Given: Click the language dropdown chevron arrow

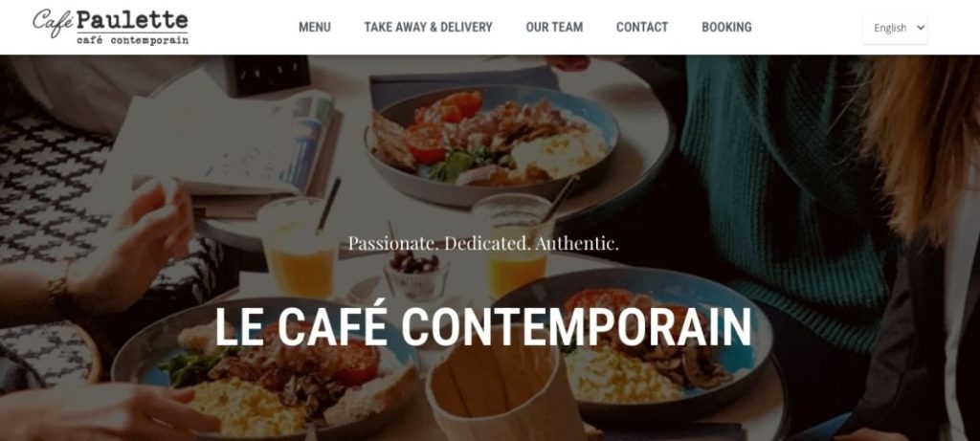Looking at the screenshot, I should 920,28.
